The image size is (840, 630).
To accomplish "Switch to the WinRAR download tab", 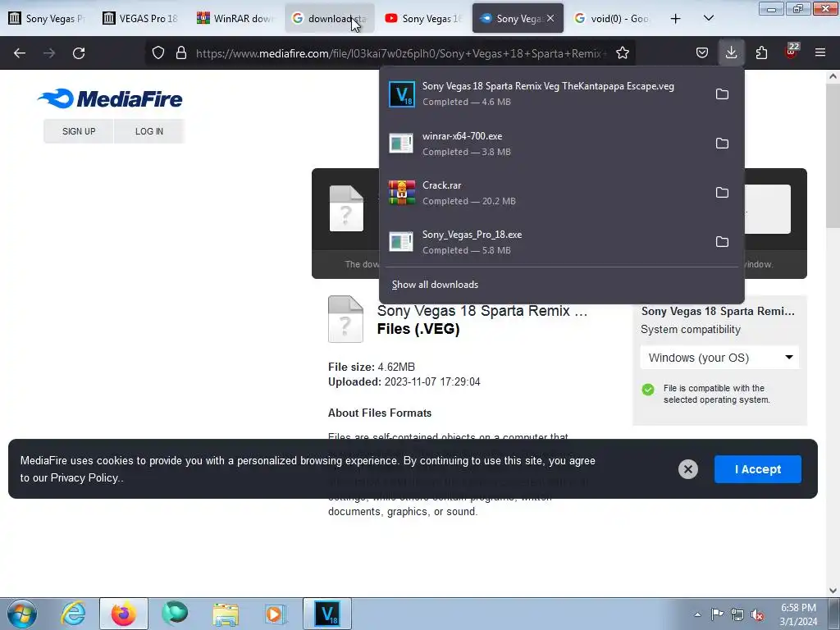I will [x=235, y=18].
